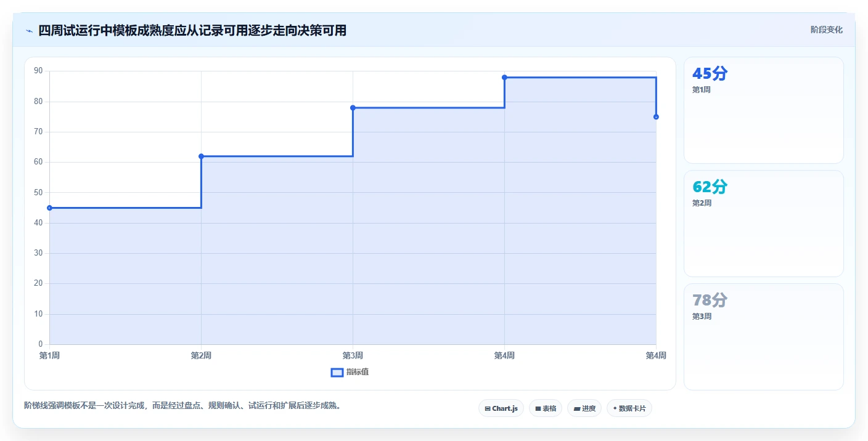Click the panel title 四周试运行中模板成熟度
The width and height of the screenshot is (868, 441).
point(192,30)
